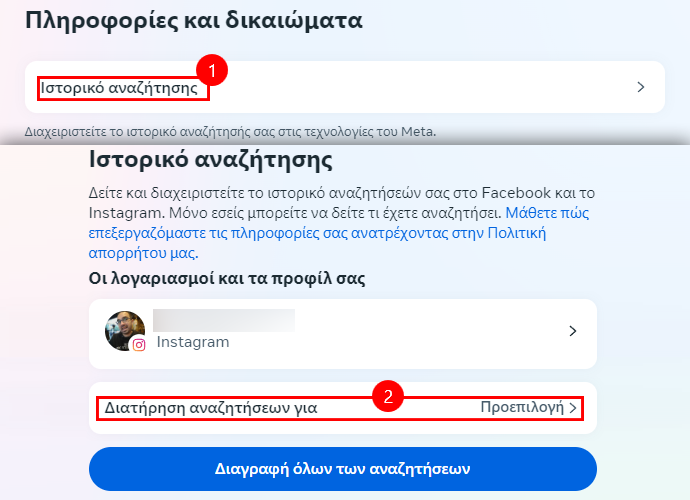Image resolution: width=690 pixels, height=500 pixels.
Task: Open the Ιστορικό αναζήτησης settings row
Action: [x=345, y=87]
